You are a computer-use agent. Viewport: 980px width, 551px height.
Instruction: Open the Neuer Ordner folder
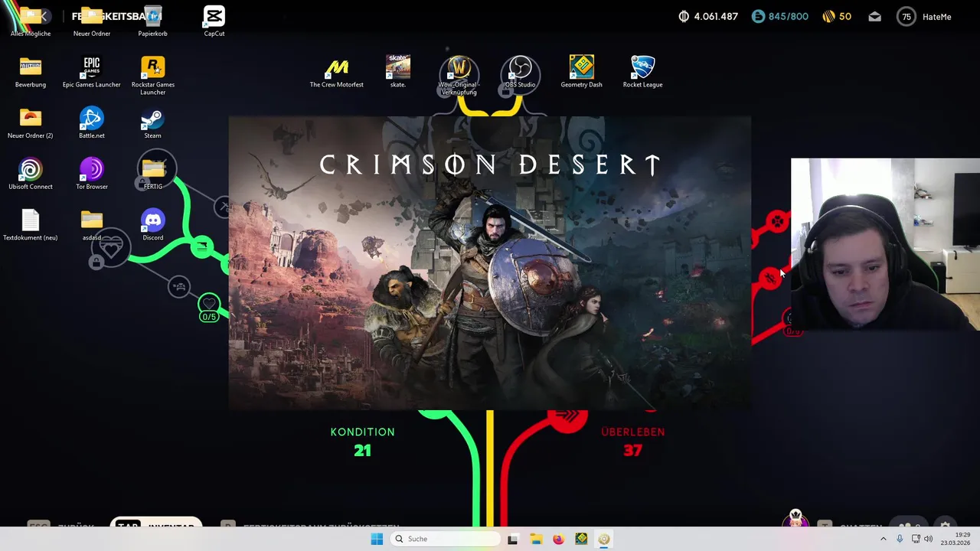coord(92,21)
